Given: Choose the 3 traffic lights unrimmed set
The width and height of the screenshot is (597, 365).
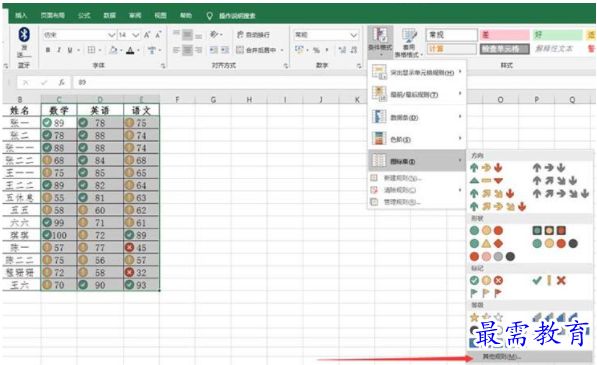Looking at the screenshot, I should click(486, 230).
